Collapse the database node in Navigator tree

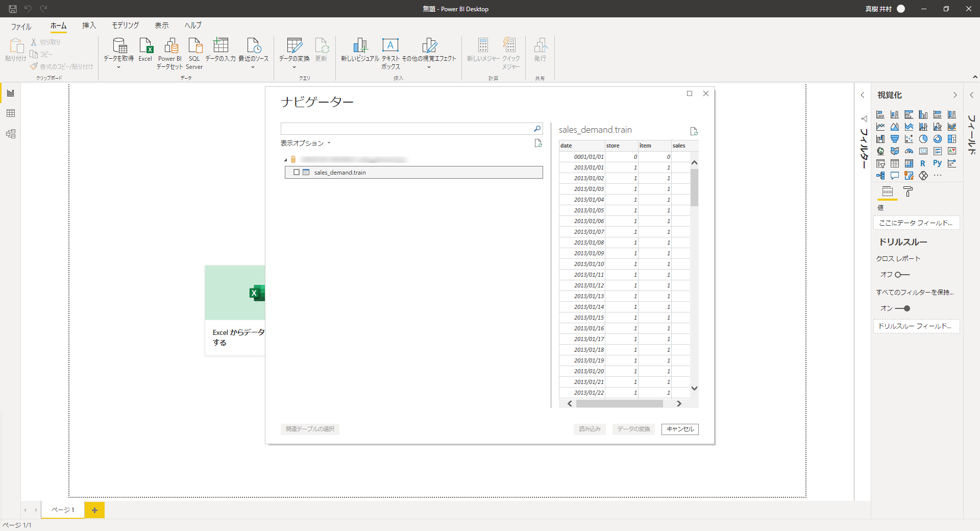[x=286, y=159]
